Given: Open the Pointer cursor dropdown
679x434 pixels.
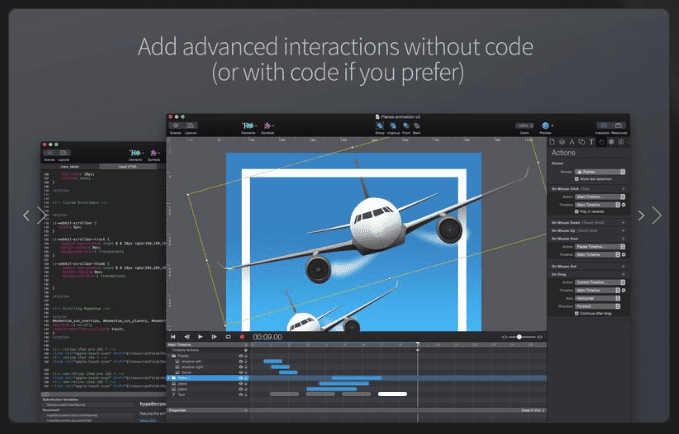Looking at the screenshot, I should 600,172.
